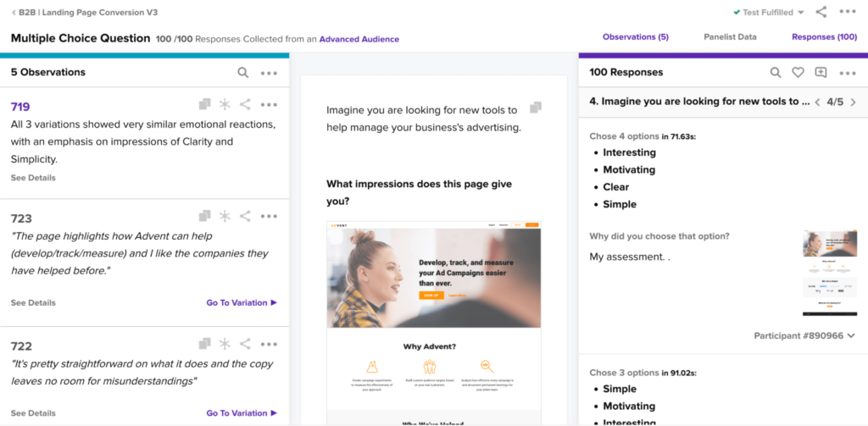Switch to the Panelist Data tab

[730, 37]
